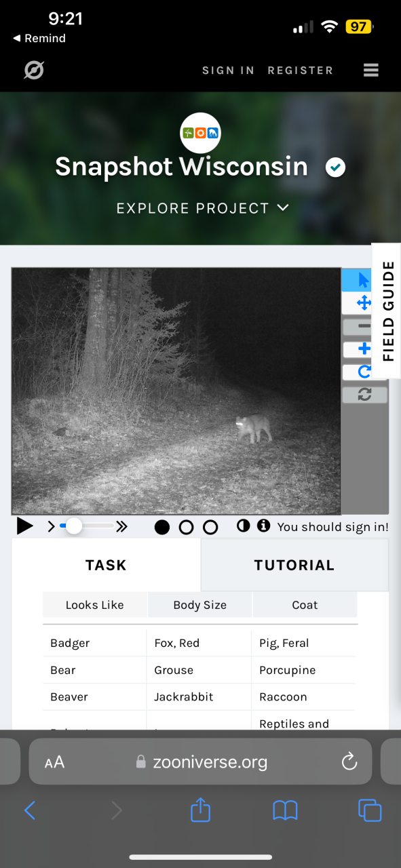Image resolution: width=401 pixels, height=868 pixels.
Task: Choose Raccoon from the species list
Action: [283, 697]
